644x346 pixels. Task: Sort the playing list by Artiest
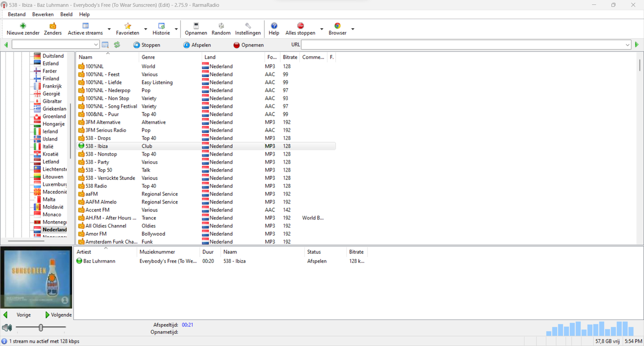(106, 252)
